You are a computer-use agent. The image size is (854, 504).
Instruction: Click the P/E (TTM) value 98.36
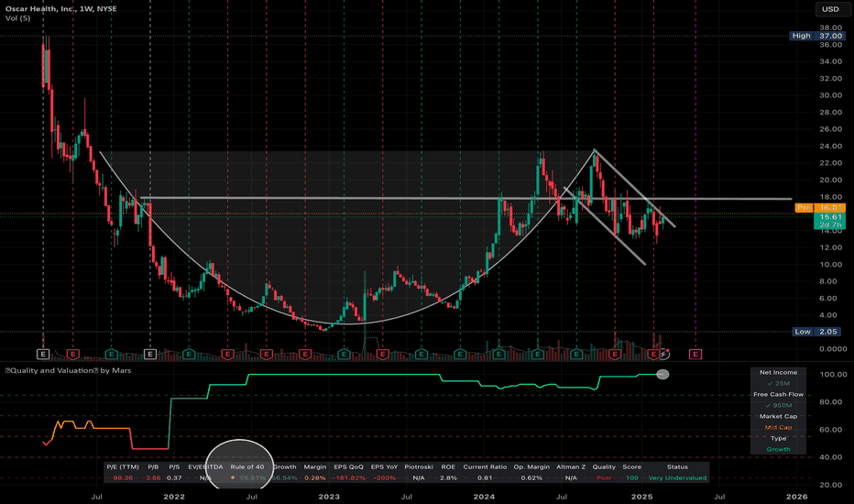[123, 477]
